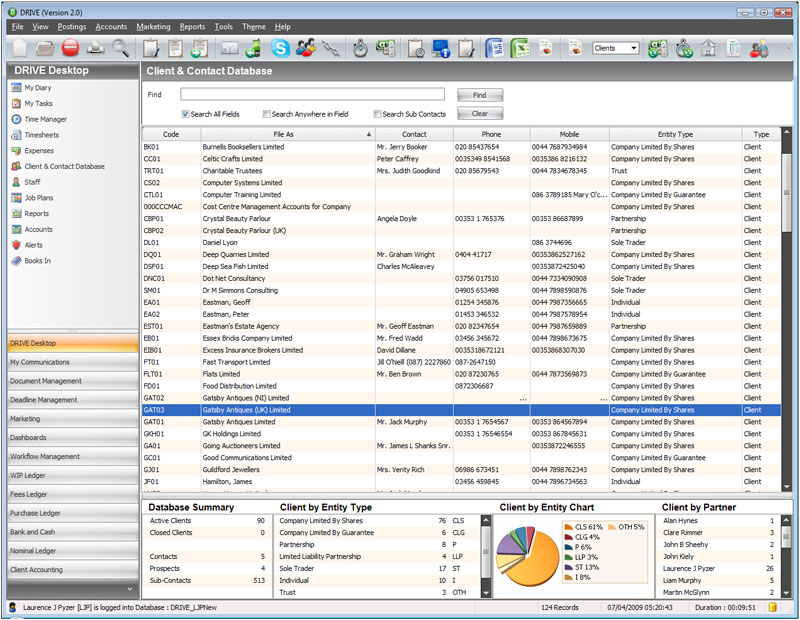Open the Deadline Management section
The width and height of the screenshot is (800, 620).
click(x=73, y=400)
